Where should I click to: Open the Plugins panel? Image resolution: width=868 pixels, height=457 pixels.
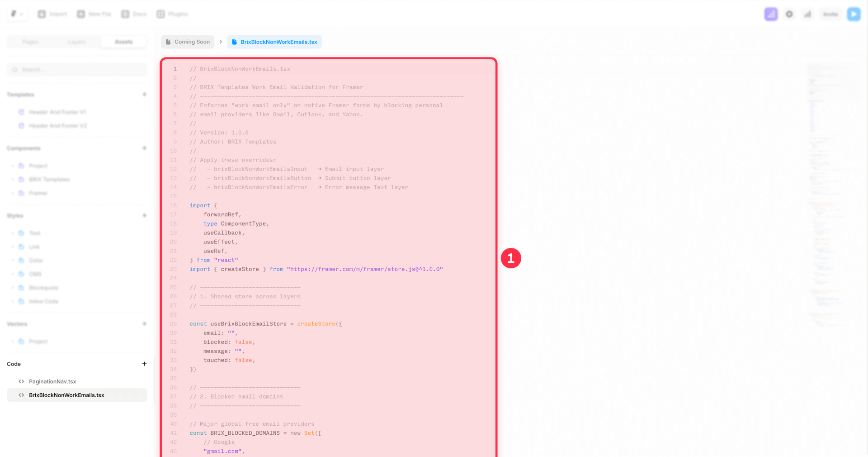(172, 14)
